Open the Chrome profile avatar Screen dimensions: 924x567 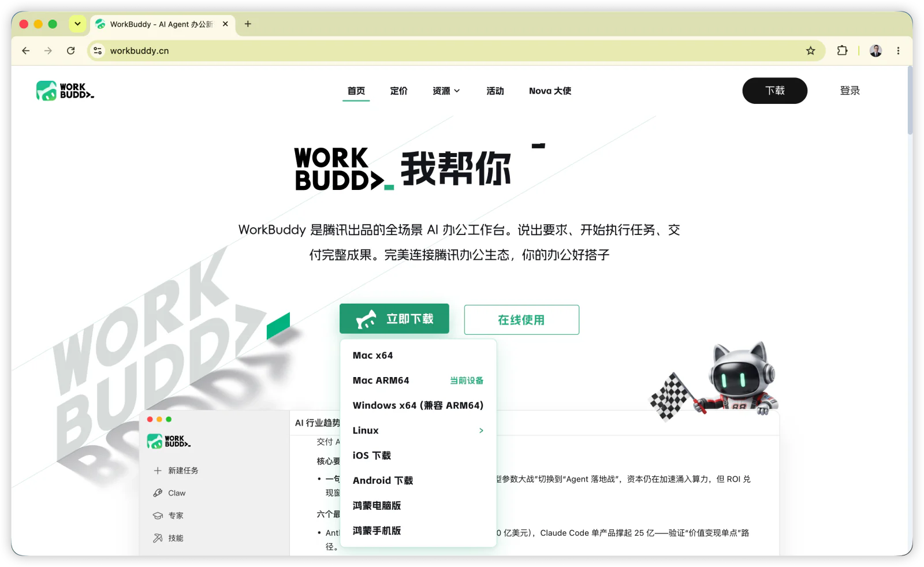(x=875, y=51)
